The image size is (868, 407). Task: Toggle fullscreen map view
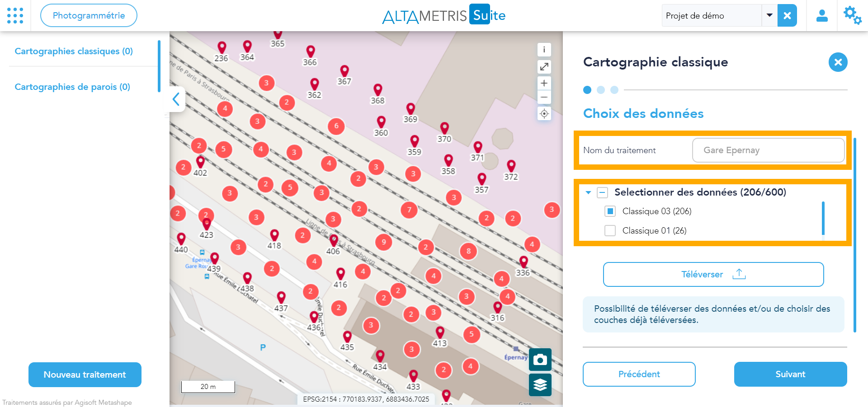(544, 67)
